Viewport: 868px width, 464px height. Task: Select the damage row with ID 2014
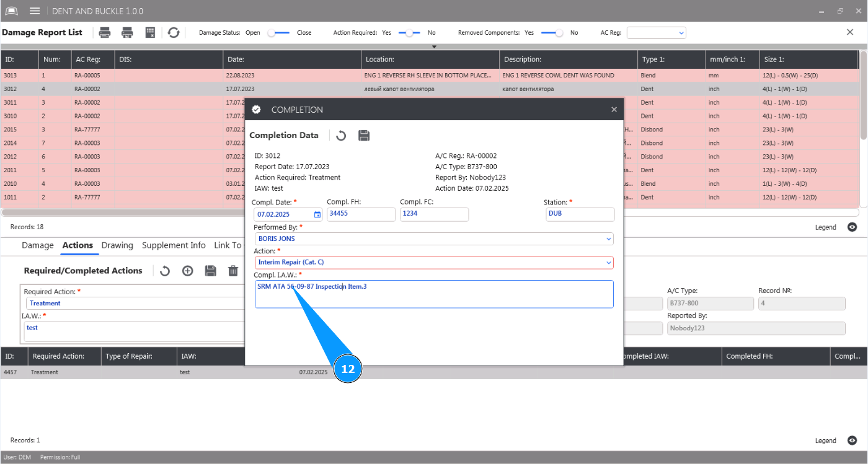coord(123,143)
